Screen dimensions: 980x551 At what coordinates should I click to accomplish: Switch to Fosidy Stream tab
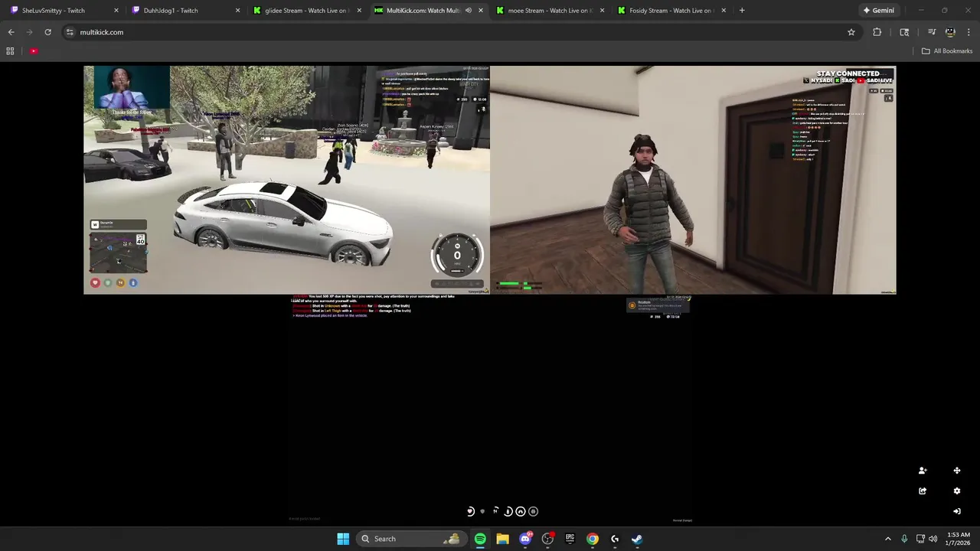[671, 11]
